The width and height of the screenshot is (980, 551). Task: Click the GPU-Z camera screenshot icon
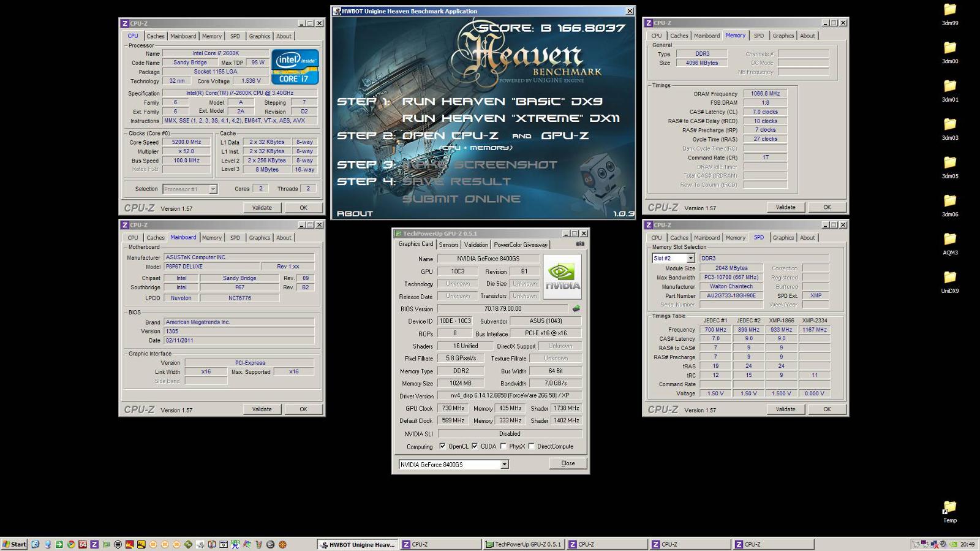(x=580, y=244)
